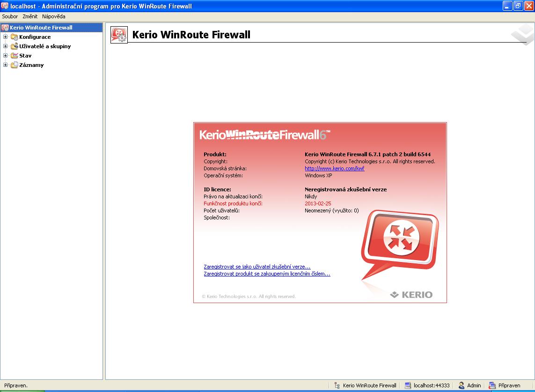Click the Záznamy folder icon
The width and height of the screenshot is (535, 392).
coord(15,65)
